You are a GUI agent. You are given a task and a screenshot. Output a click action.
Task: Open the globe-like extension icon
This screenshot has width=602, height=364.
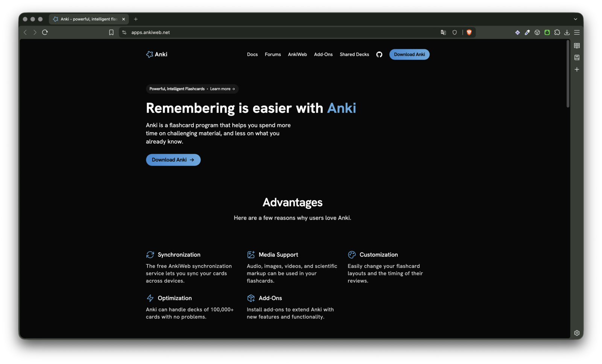pos(537,33)
